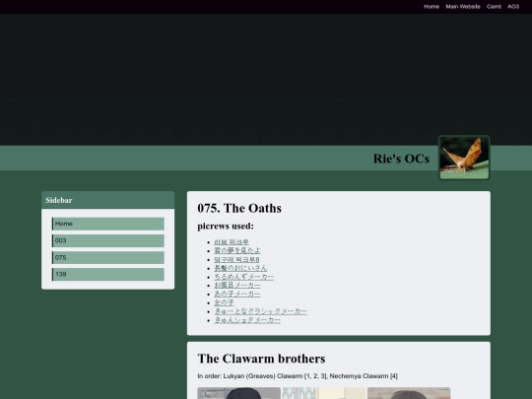Click the 075. The Oaths heading
Viewport: 532px width, 399px height.
[x=239, y=208]
